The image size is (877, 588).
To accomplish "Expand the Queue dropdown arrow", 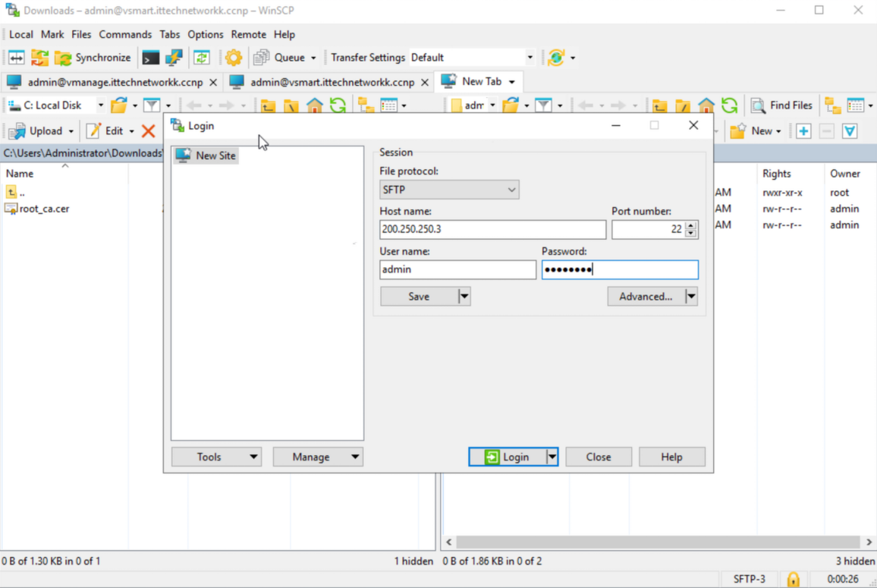I will (313, 58).
